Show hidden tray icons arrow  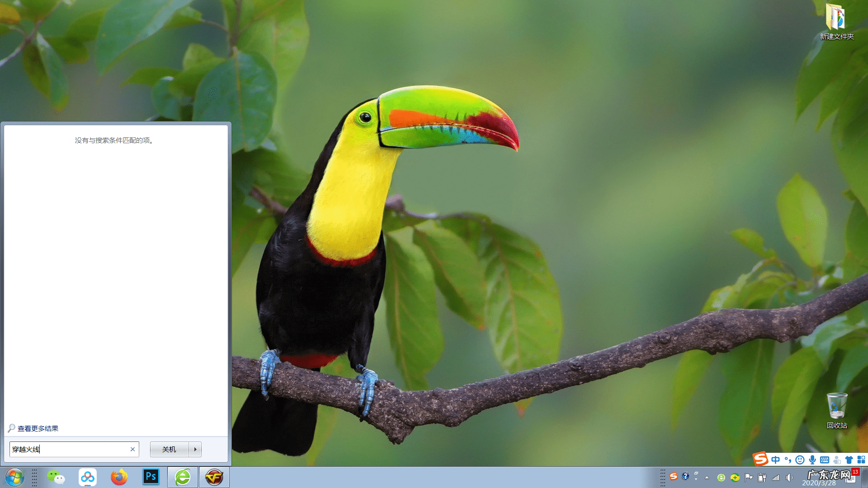tap(707, 477)
